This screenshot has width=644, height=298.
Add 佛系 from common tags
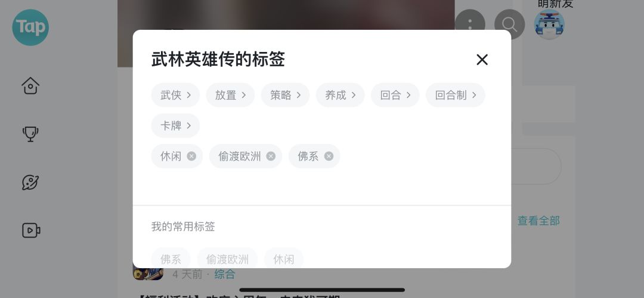coord(171,259)
